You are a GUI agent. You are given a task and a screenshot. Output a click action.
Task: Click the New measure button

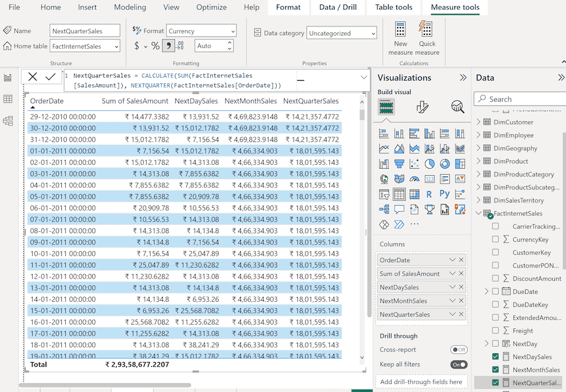coord(400,38)
